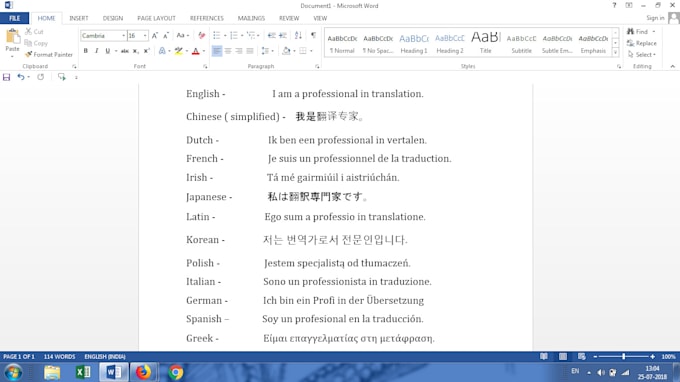Toggle Strikethrough formatting
680x382 pixels.
(x=124, y=51)
